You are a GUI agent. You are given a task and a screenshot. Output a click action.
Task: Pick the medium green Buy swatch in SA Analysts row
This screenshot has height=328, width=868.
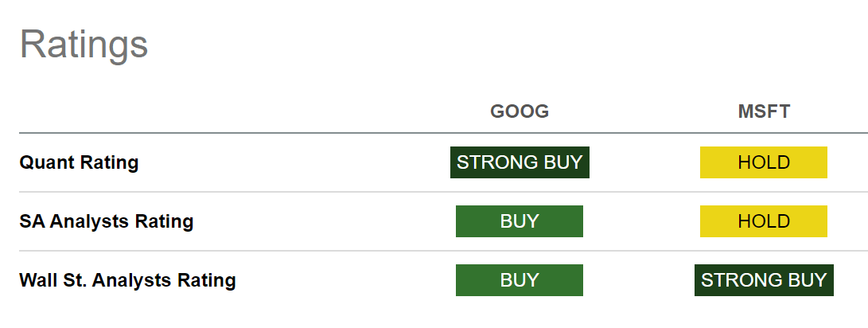[x=520, y=221]
